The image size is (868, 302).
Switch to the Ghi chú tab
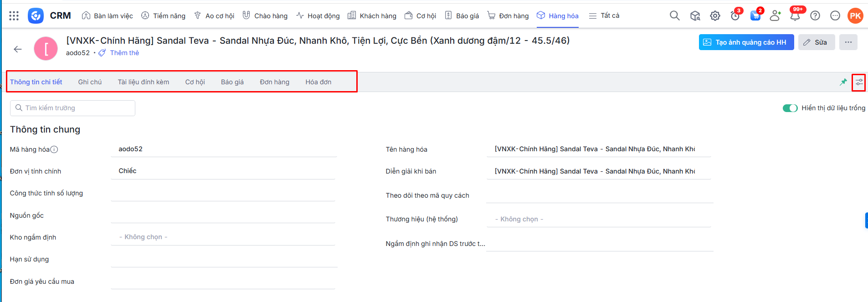tap(90, 82)
